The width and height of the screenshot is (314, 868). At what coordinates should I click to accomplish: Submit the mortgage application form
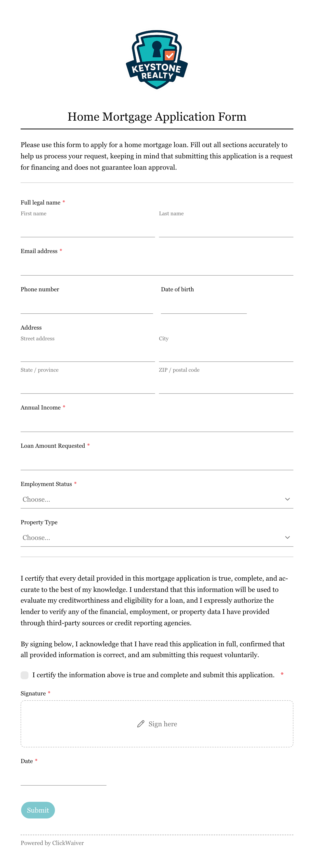38,810
